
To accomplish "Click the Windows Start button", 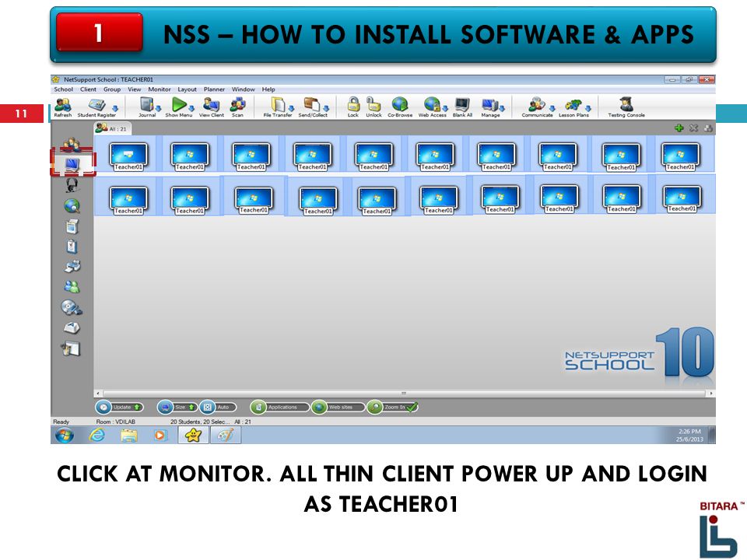I will click(65, 435).
